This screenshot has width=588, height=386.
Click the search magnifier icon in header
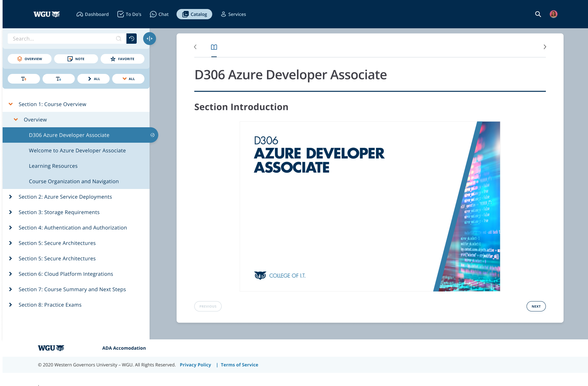tap(538, 14)
